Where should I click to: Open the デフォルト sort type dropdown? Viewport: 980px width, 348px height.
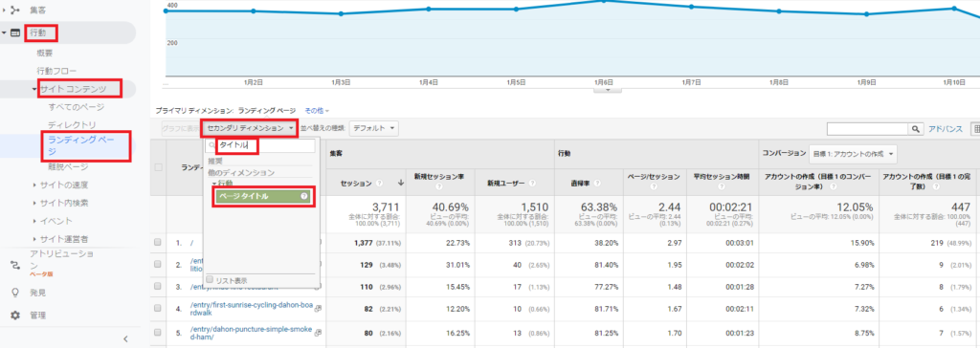[374, 128]
